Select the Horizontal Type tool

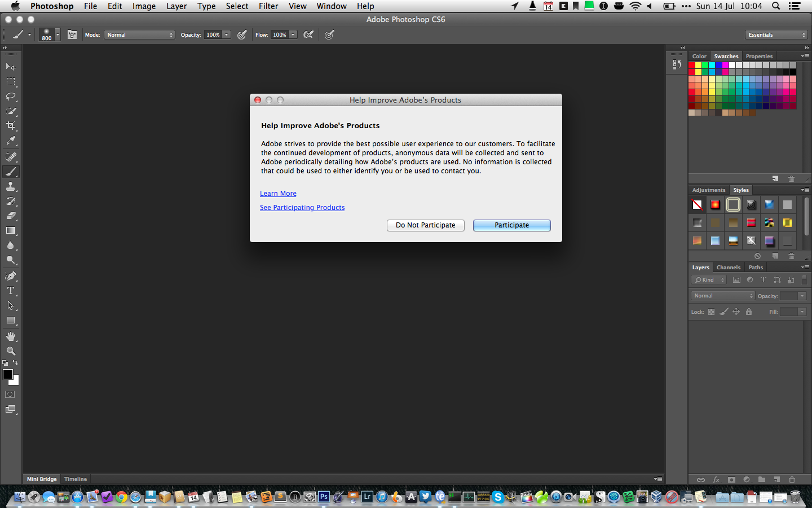click(x=11, y=291)
